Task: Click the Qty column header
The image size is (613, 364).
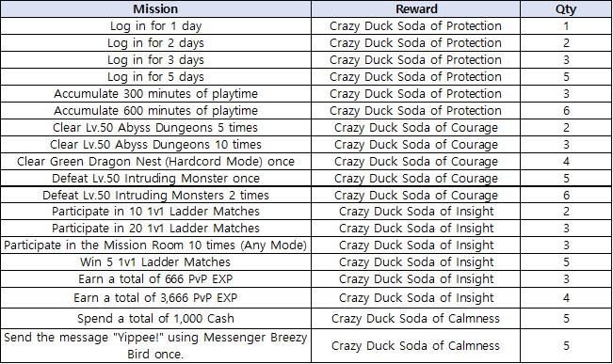Action: pyautogui.click(x=566, y=8)
